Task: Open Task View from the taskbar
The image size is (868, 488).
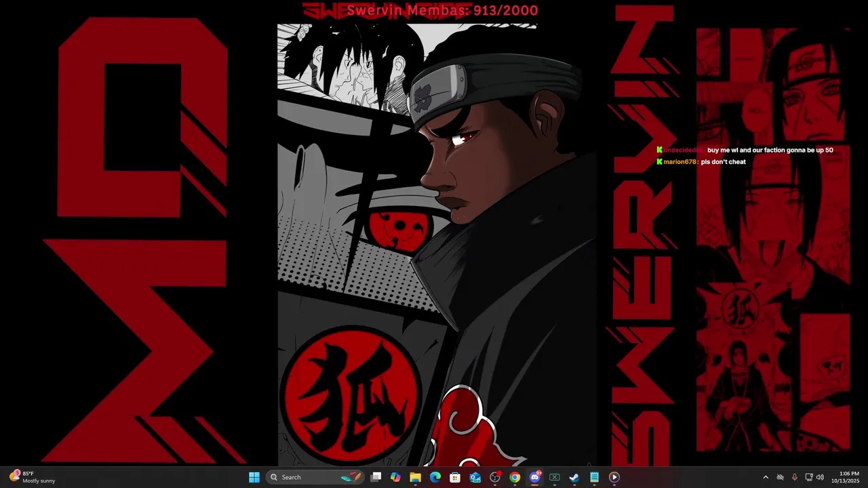Action: point(376,477)
